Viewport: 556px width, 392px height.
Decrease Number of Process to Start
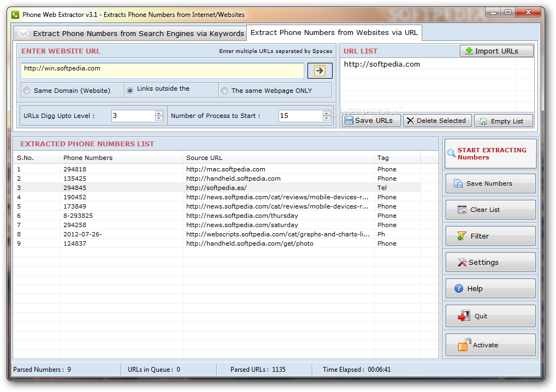pos(327,118)
